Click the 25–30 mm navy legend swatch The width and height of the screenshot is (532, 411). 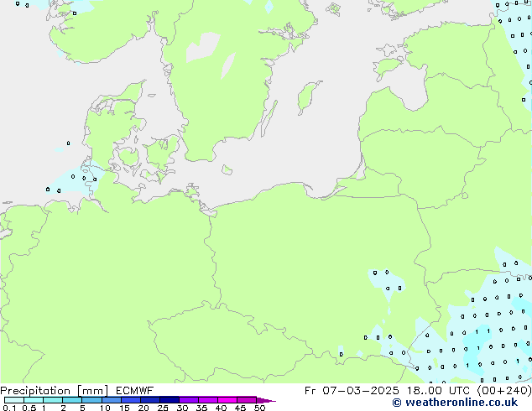click(170, 400)
